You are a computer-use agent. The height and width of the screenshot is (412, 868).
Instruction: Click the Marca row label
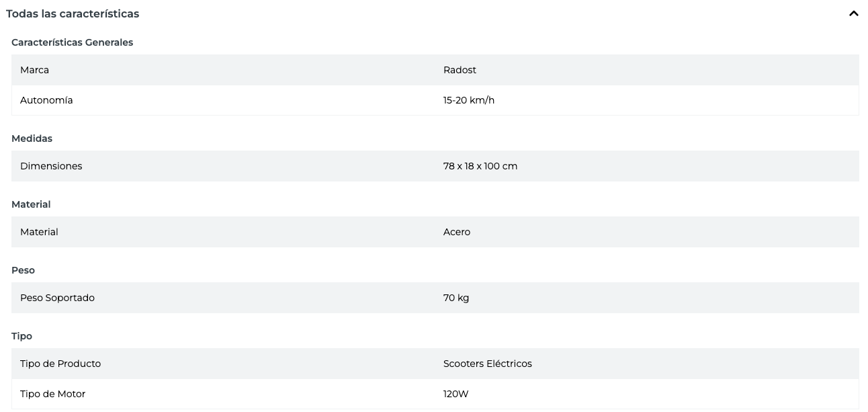[34, 70]
